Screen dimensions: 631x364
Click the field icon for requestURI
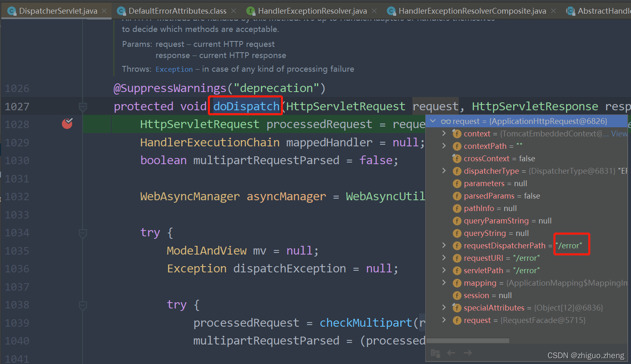point(457,258)
